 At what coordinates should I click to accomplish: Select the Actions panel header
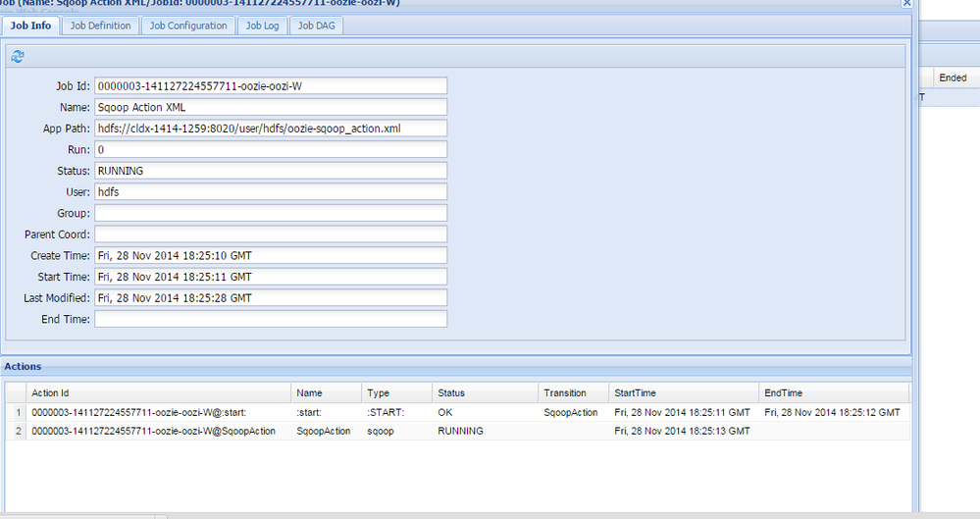coord(456,366)
